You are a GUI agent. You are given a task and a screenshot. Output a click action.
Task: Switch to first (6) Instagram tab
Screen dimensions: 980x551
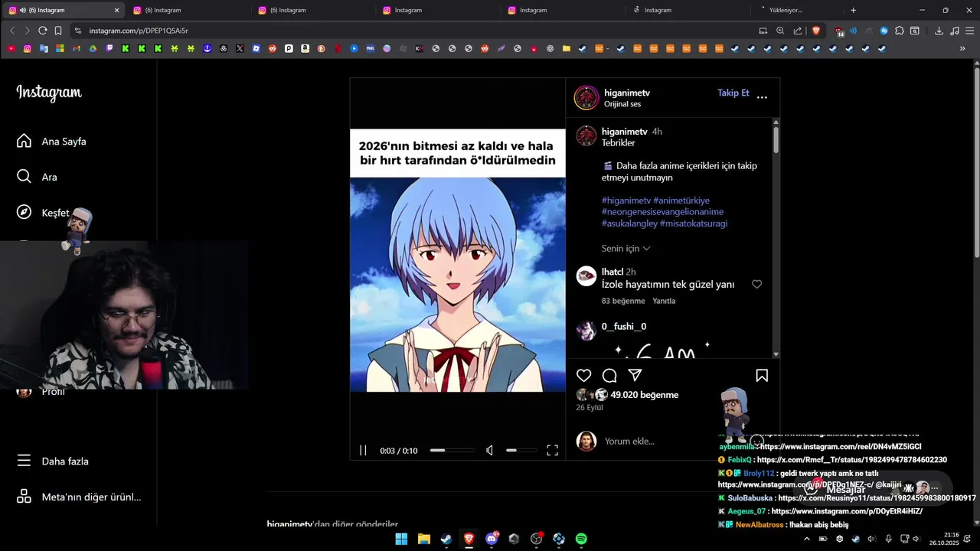pyautogui.click(x=63, y=10)
